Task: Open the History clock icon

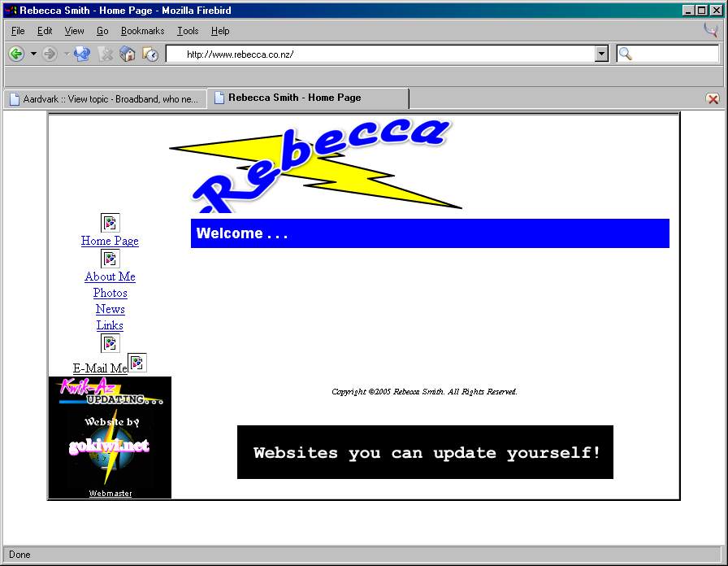Action: [x=150, y=54]
